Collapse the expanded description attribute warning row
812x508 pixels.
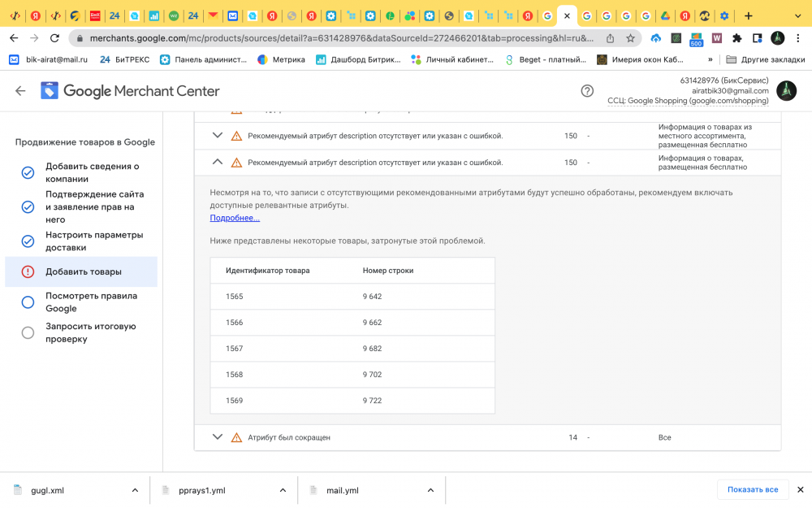tap(217, 163)
